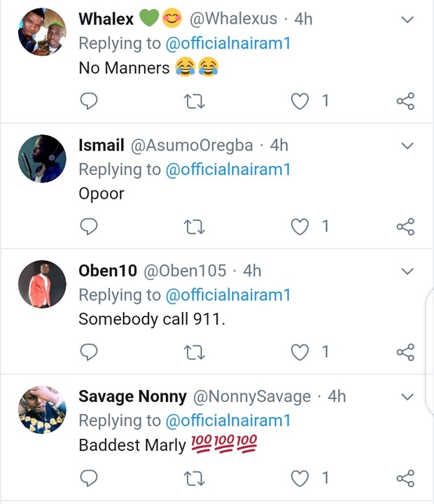Share Oben10's "Somebody call 911" tweet
This screenshot has height=504, width=434.
click(405, 352)
